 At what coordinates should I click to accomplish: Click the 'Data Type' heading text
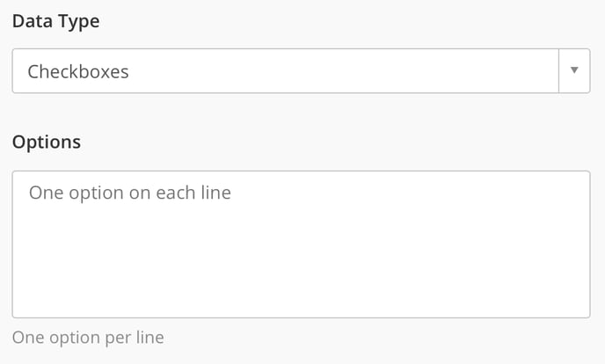[x=55, y=22]
